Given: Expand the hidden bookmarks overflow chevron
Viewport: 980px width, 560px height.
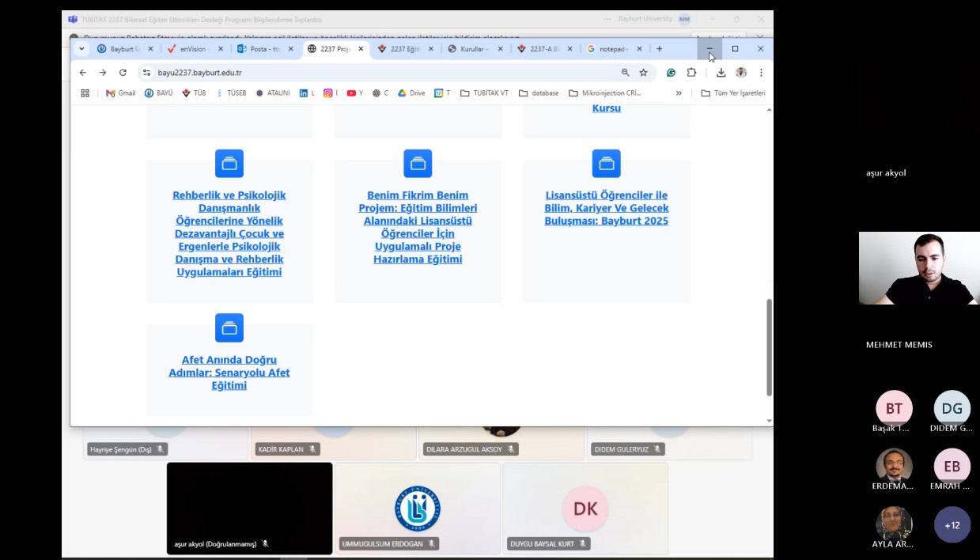Looking at the screenshot, I should [679, 93].
